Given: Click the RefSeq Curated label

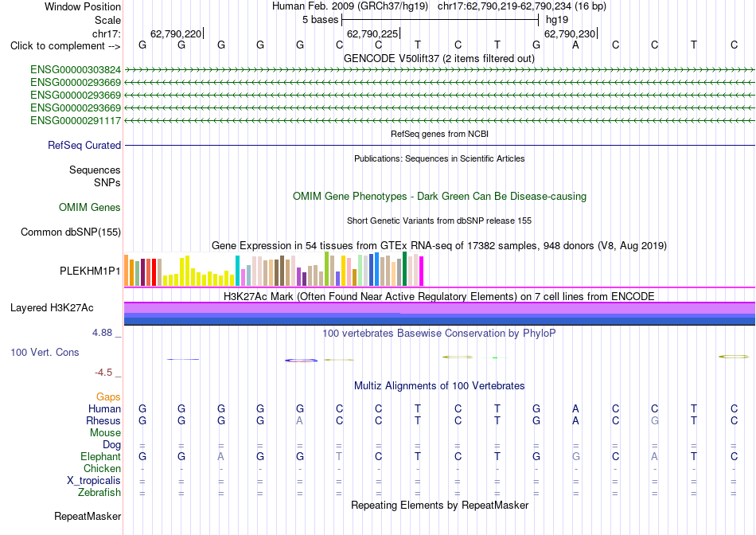Looking at the screenshot, I should 84,145.
